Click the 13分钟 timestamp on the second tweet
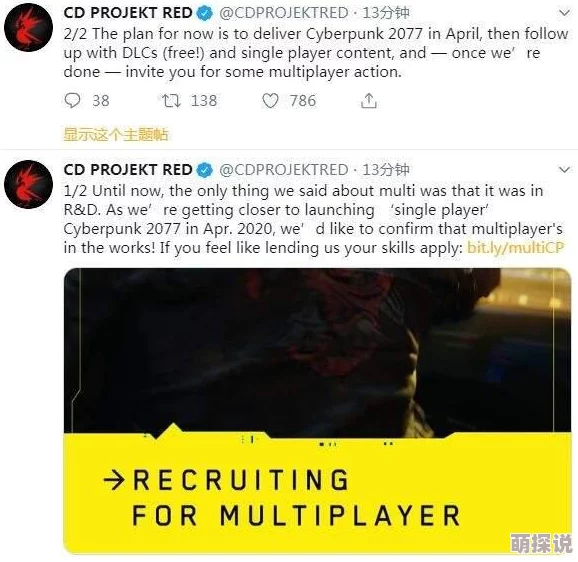 (386, 170)
